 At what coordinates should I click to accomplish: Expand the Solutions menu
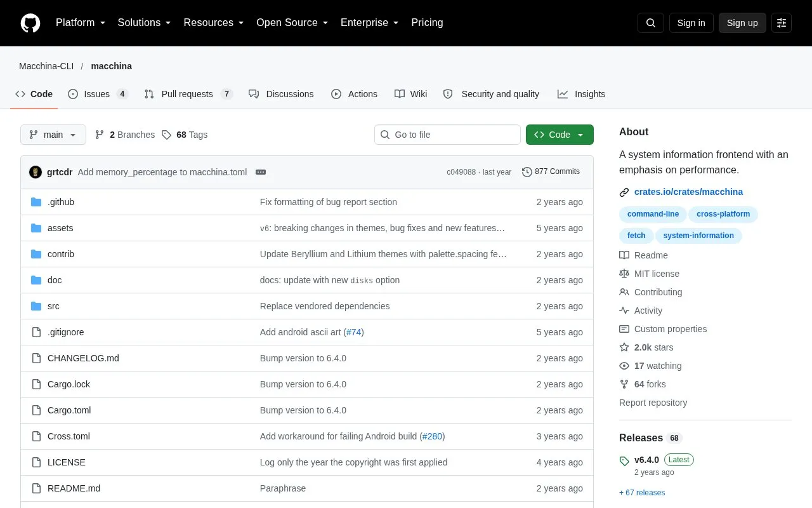145,23
